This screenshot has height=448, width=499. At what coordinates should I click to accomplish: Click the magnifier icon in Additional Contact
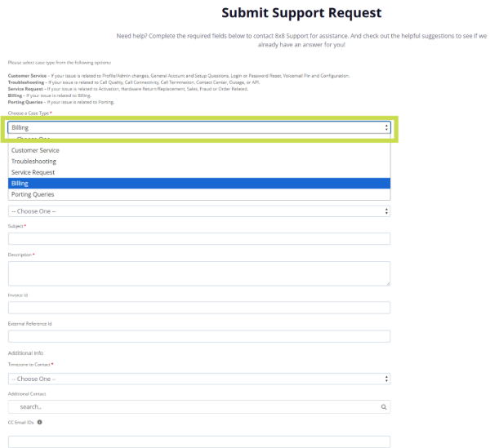[x=384, y=406]
